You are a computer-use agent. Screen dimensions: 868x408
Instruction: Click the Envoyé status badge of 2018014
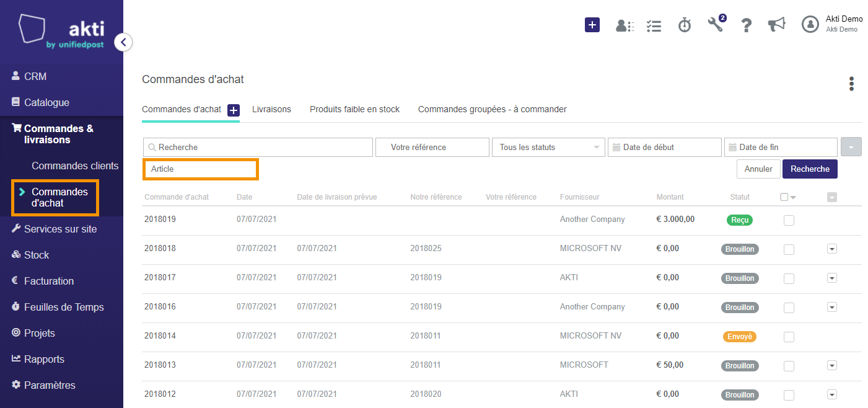tap(740, 337)
